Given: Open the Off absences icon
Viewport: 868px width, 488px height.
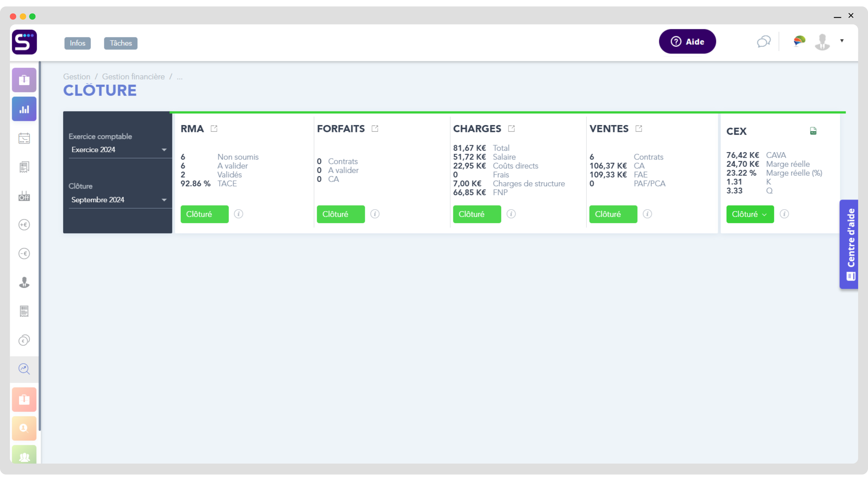Looking at the screenshot, I should (24, 196).
